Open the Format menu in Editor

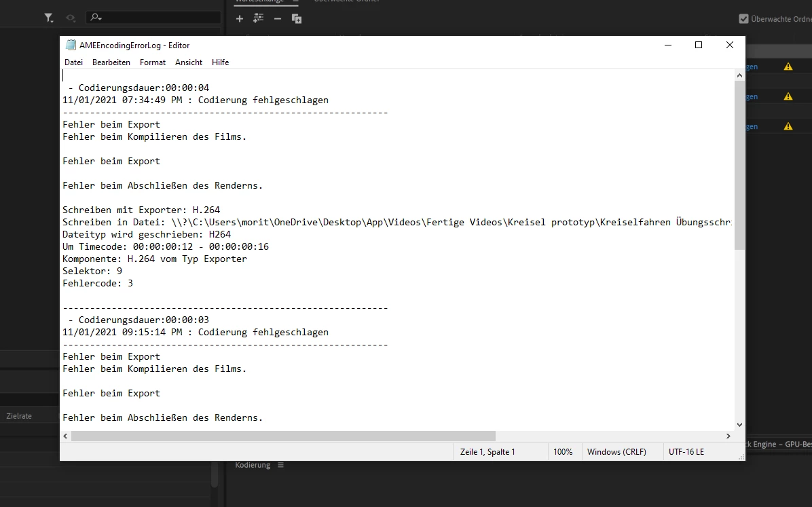tap(153, 62)
